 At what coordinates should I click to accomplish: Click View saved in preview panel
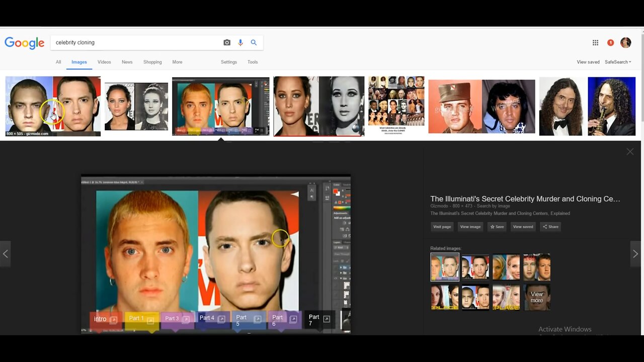(523, 227)
